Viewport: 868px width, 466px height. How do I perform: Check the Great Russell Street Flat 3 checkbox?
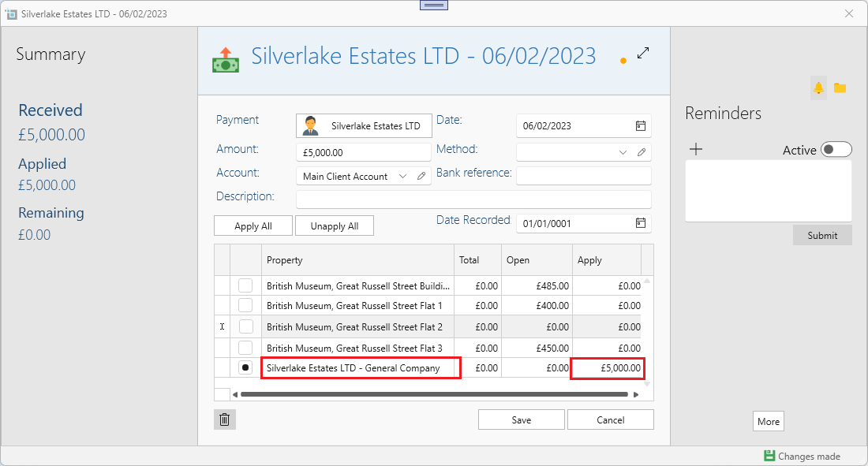coord(245,348)
